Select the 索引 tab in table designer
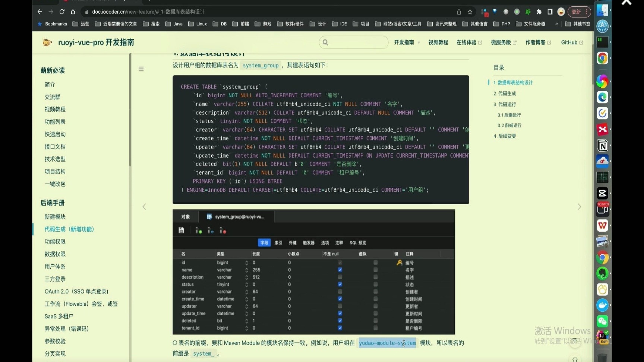 pos(278,243)
